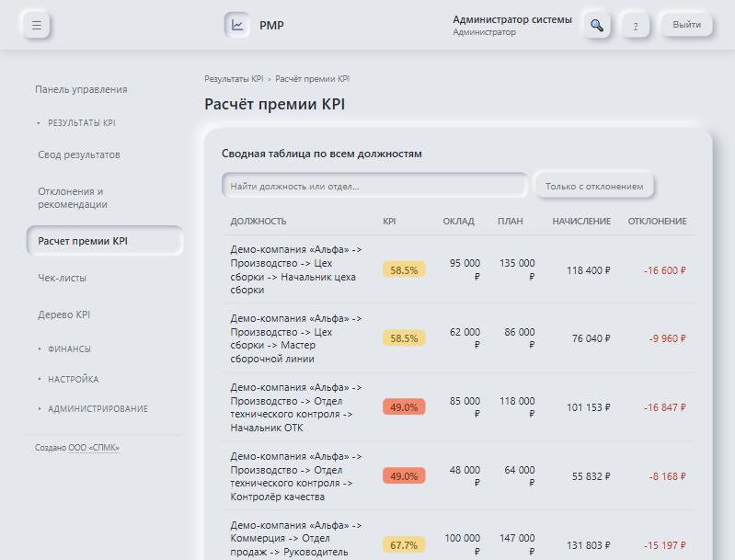Click the -8 168 ₽ deviation value

(x=668, y=476)
